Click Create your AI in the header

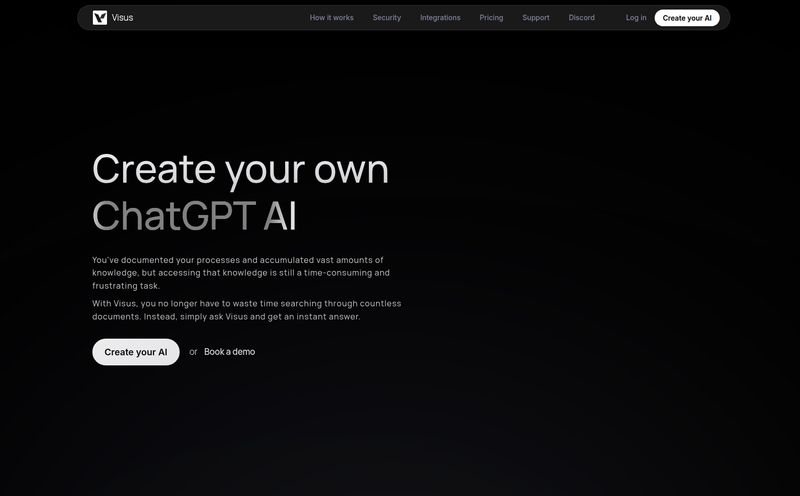tap(687, 18)
